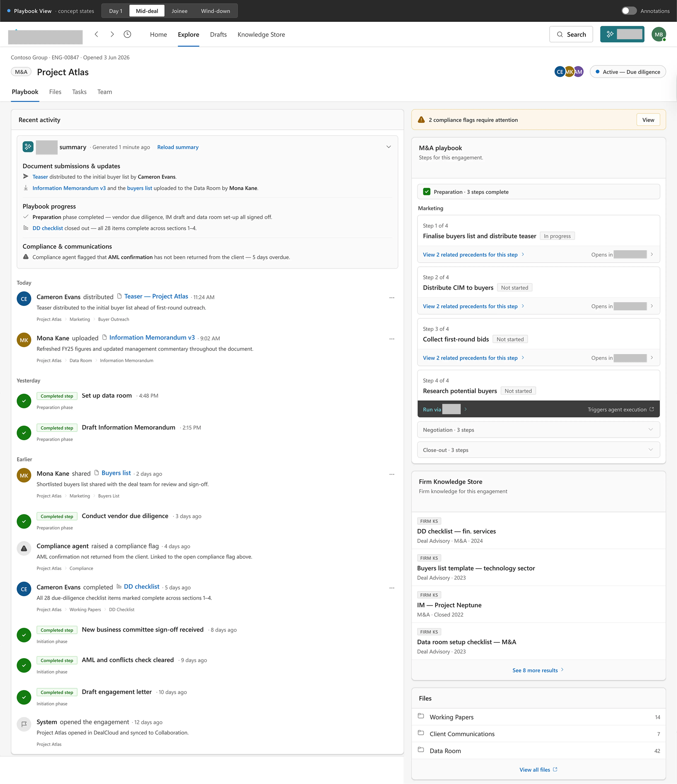Collapse the summary card chevron
677x784 pixels.
point(388,147)
